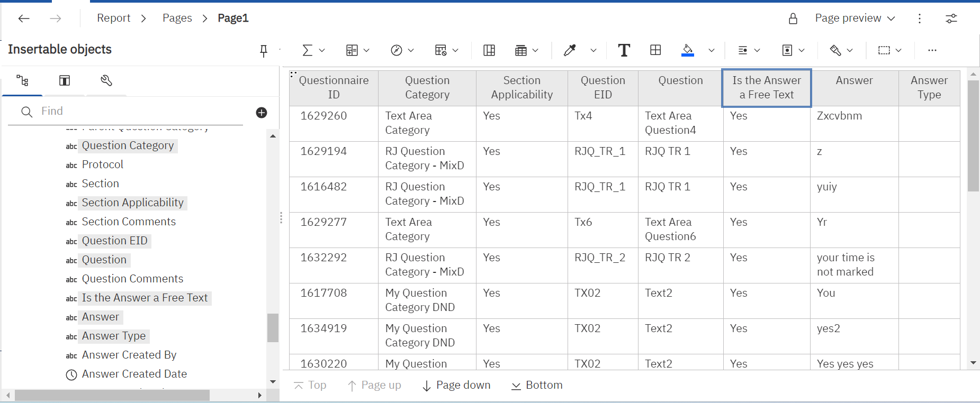This screenshot has height=403, width=980.
Task: Switch to the Toolbox wrench tab
Action: click(106, 80)
